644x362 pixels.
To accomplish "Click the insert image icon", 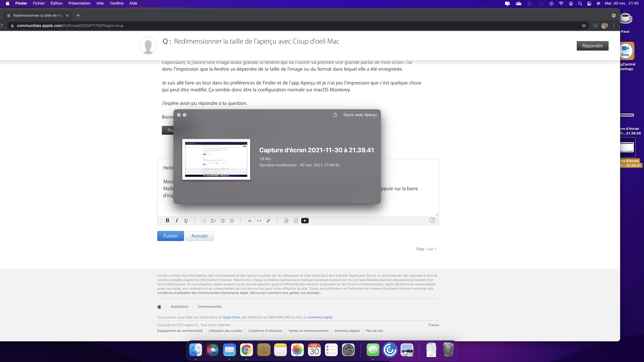I will [x=296, y=221].
